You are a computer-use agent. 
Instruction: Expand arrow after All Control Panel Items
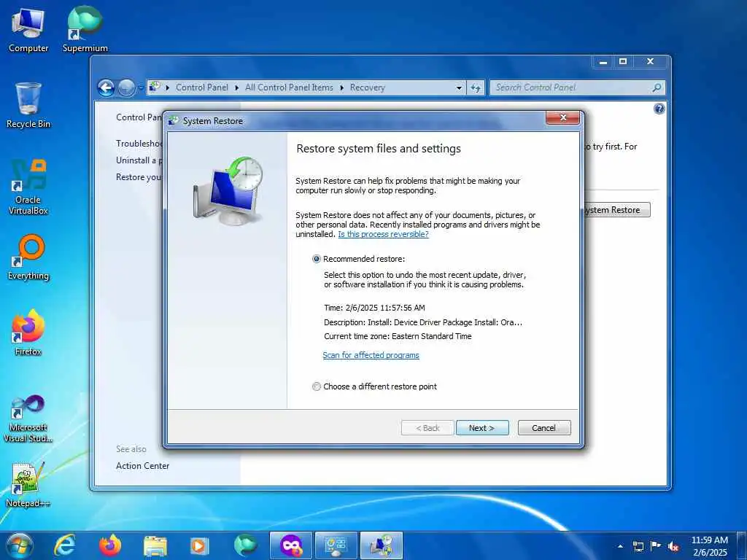[341, 88]
